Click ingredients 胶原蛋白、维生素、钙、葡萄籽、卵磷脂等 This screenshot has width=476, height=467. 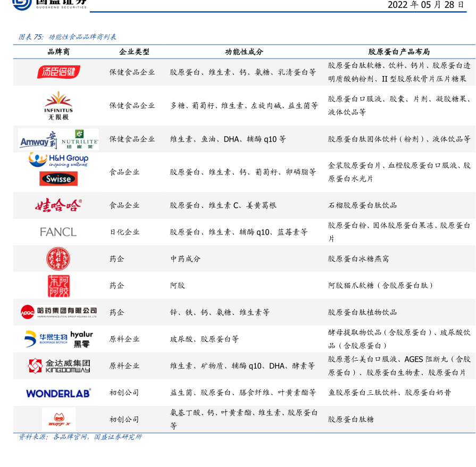[243, 172]
